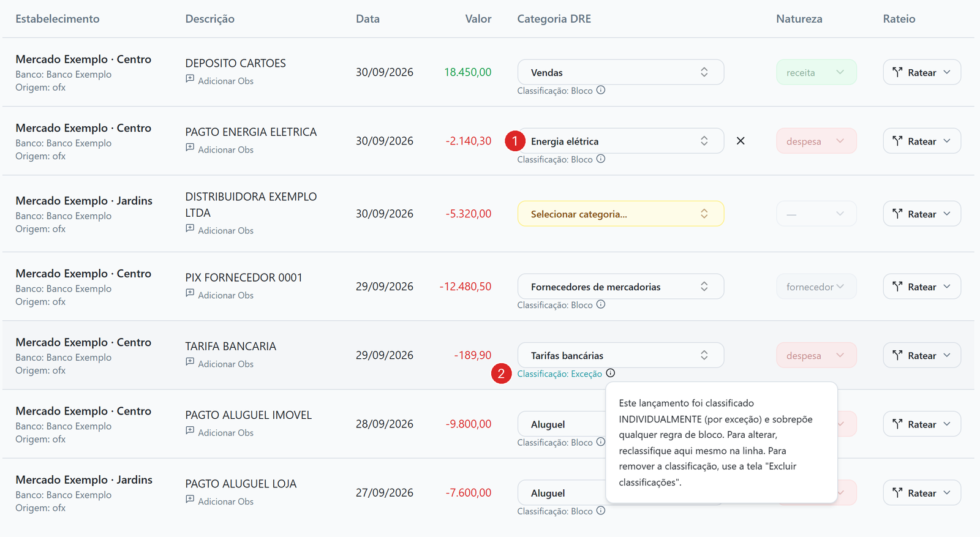
Task: Open despesa dropdown for PAGTO ENERGIA ELETRICA
Action: (816, 141)
